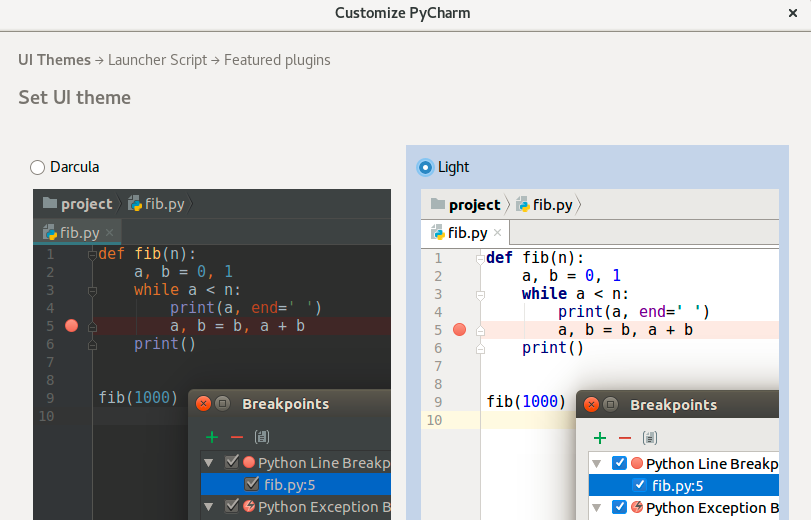Click the group-by icon in light Breakpoints toolbar
The image size is (811, 520).
tap(650, 438)
